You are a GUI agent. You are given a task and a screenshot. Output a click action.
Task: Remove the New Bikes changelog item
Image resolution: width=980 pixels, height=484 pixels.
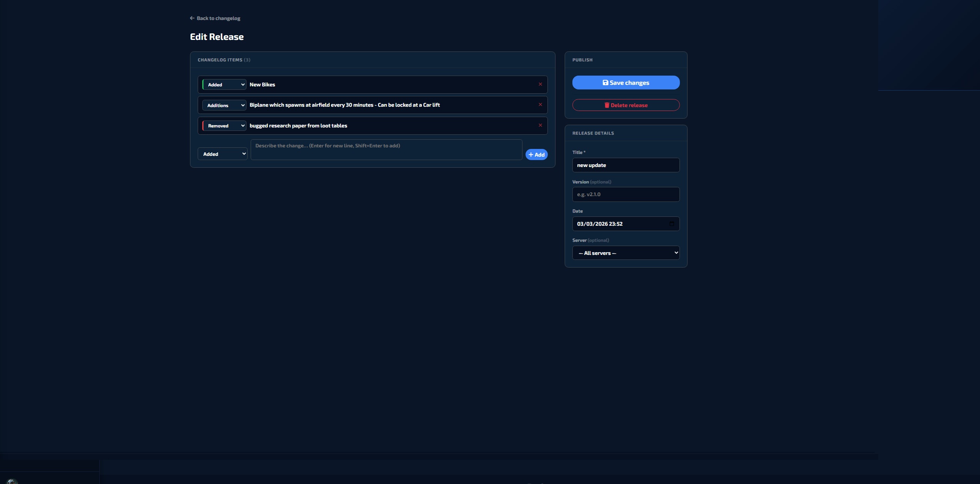(x=540, y=84)
